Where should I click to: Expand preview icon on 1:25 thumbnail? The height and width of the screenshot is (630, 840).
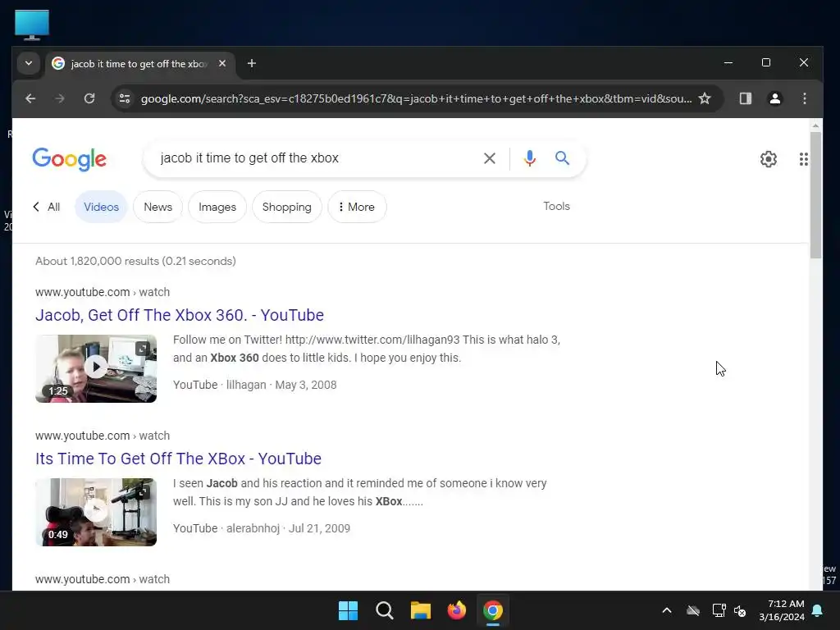[142, 349]
